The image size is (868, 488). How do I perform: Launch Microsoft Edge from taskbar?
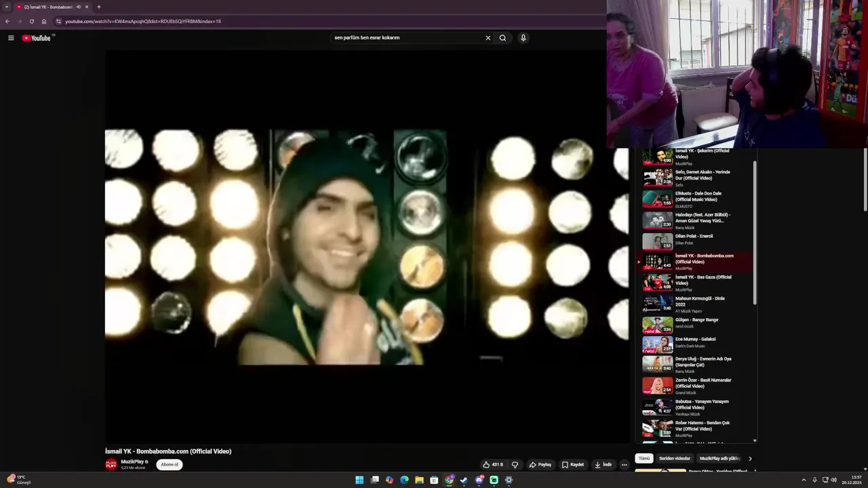404,480
